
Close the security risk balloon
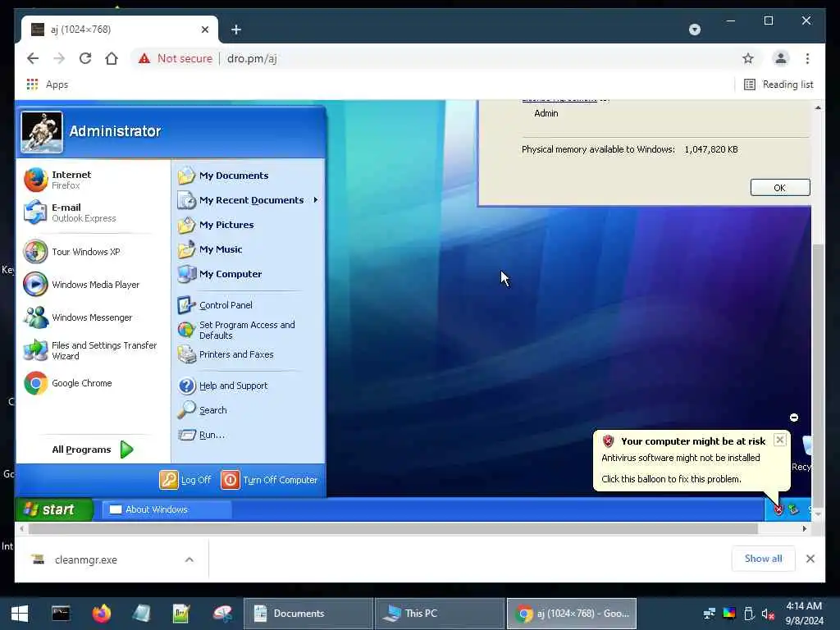(780, 440)
